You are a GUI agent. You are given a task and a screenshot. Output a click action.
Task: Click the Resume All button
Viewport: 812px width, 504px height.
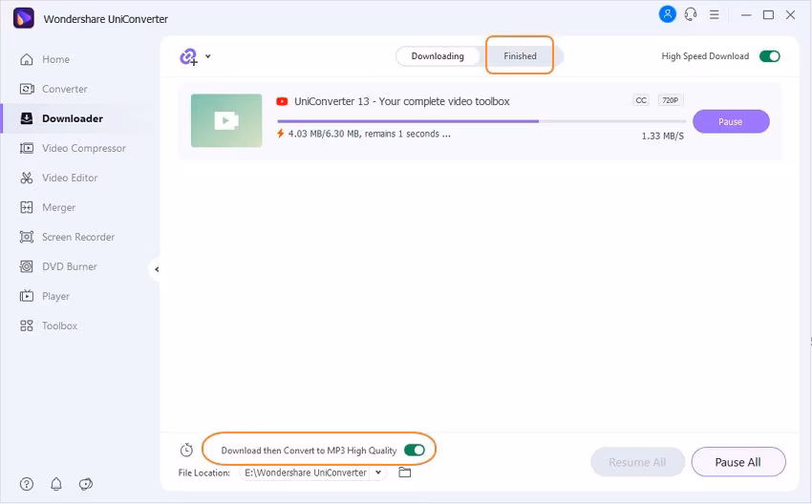[637, 462]
